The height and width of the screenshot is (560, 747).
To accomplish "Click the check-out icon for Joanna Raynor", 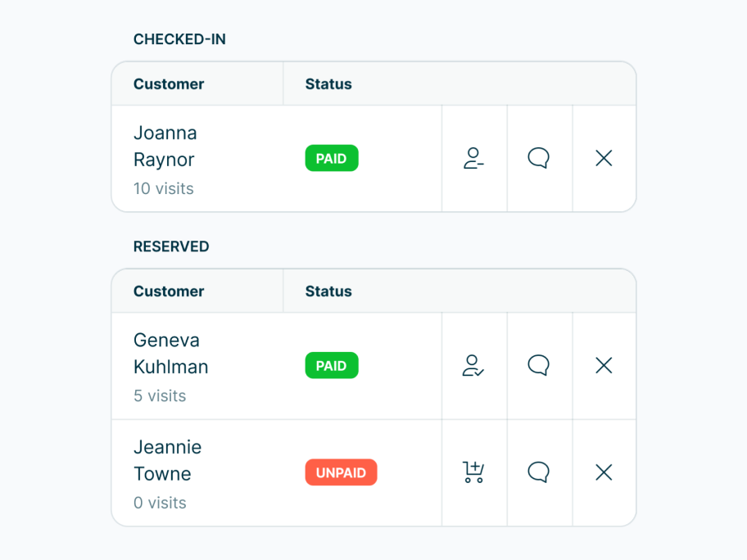I will [x=473, y=158].
